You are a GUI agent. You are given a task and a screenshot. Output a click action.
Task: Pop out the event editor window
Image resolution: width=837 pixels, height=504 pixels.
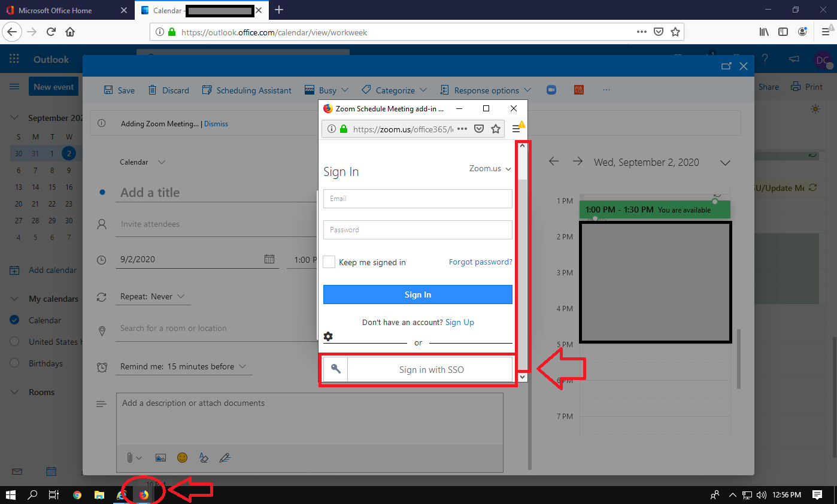[726, 66]
